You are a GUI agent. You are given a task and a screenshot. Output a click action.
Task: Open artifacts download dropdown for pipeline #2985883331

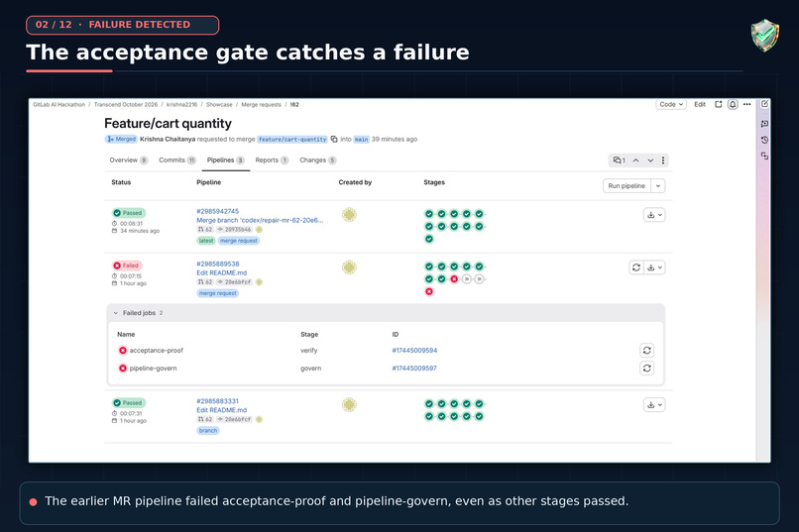pyautogui.click(x=655, y=405)
